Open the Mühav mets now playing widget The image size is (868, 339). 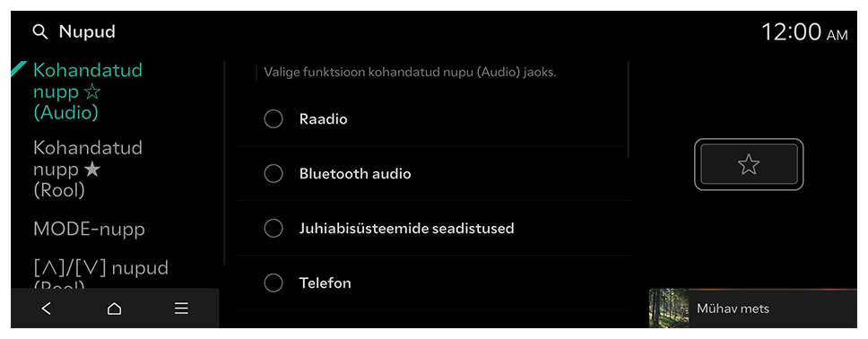tap(752, 308)
